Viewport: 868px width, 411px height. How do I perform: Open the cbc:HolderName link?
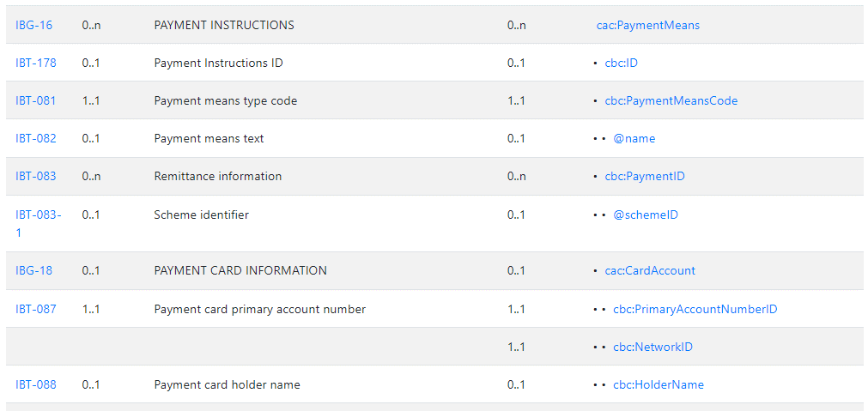point(659,384)
